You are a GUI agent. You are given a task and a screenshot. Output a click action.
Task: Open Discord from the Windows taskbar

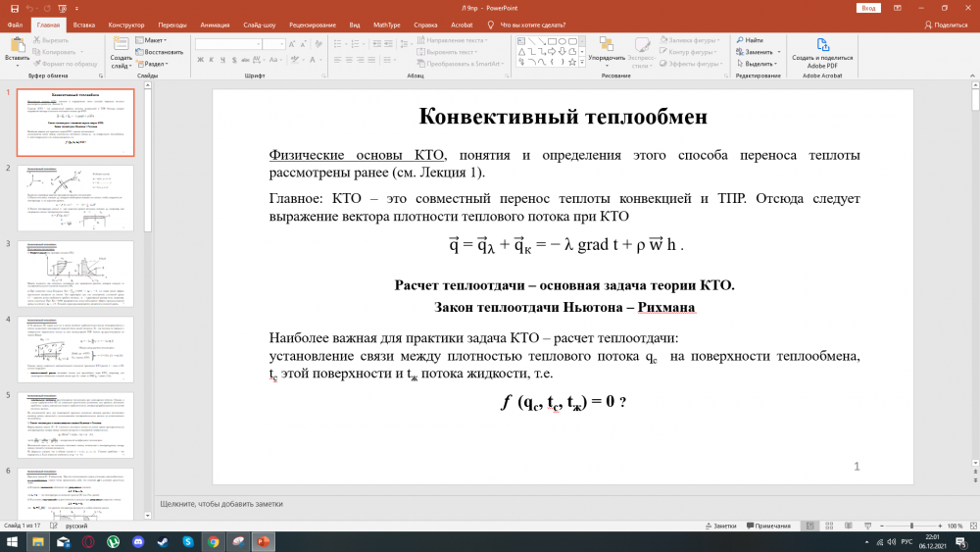pyautogui.click(x=138, y=541)
